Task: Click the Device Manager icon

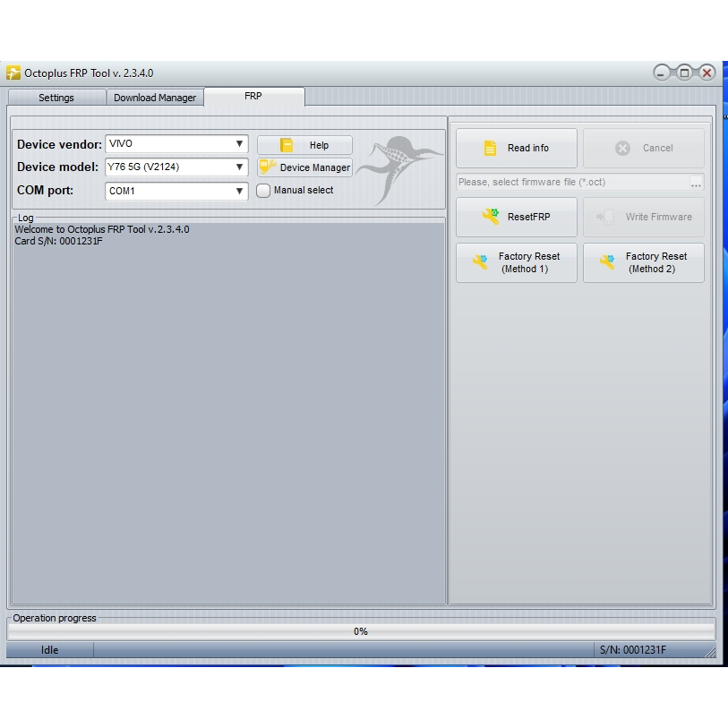Action: 268,167
